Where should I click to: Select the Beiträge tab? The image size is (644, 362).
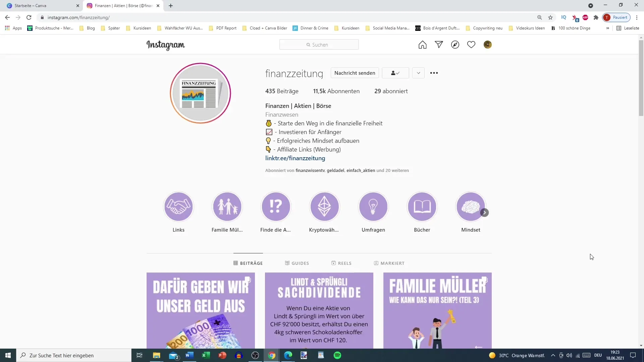click(248, 263)
